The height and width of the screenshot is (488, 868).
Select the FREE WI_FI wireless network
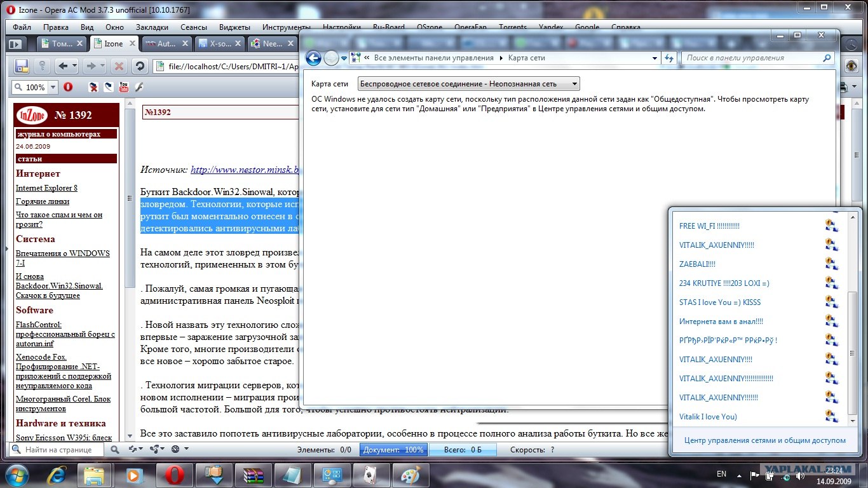pos(709,226)
